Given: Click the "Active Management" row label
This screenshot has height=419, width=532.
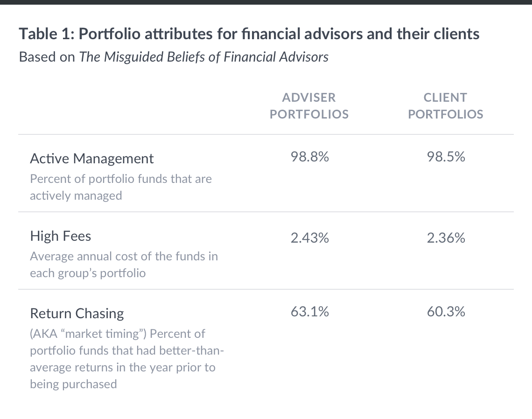Looking at the screenshot, I should 91,159.
